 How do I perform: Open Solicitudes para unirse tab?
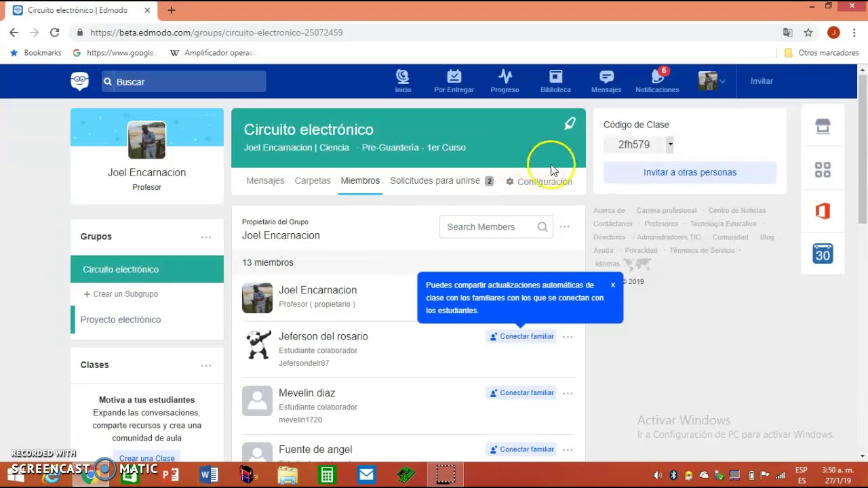click(x=441, y=181)
